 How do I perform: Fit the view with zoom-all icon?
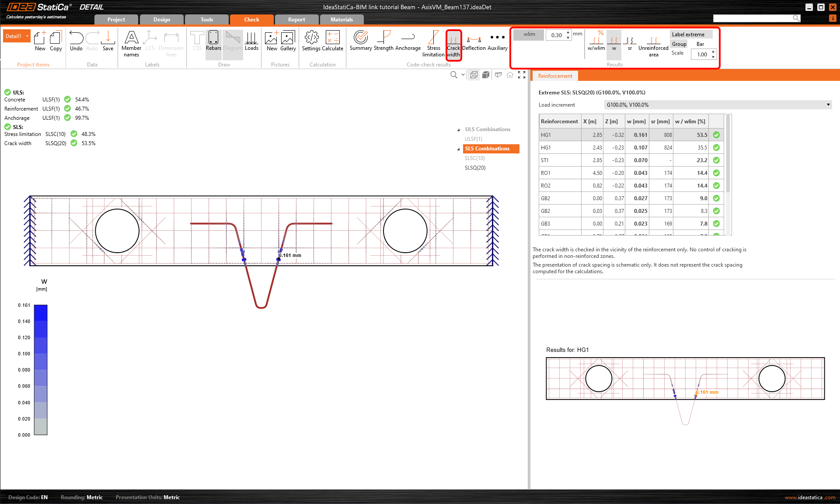point(522,75)
